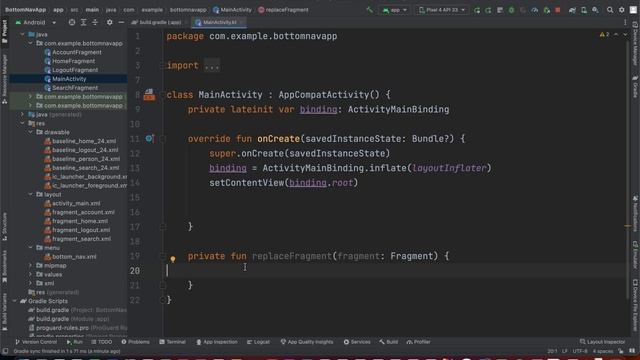
Task: Switch to build.gradle (app) editor tab
Action: tap(159, 22)
